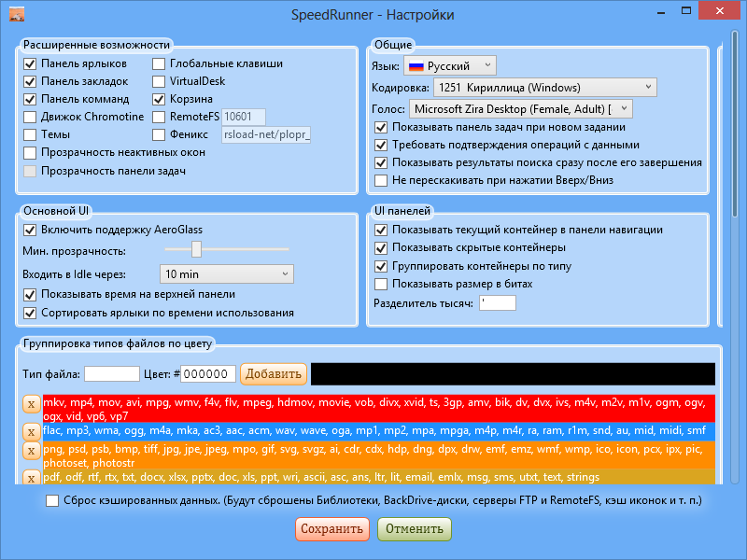Click the Сохранить button
Viewport: 747px width, 560px height.
(332, 529)
